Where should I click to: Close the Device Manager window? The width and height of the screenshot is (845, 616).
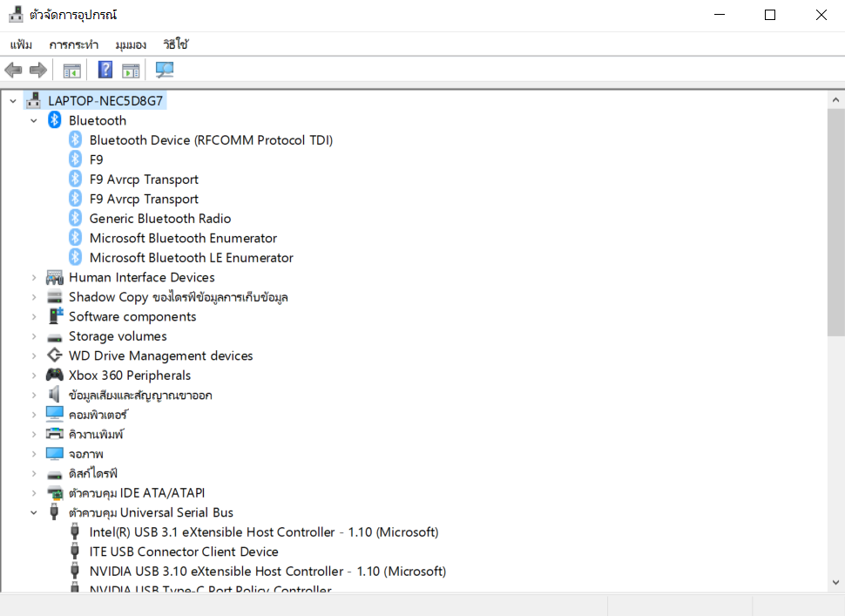click(x=821, y=15)
